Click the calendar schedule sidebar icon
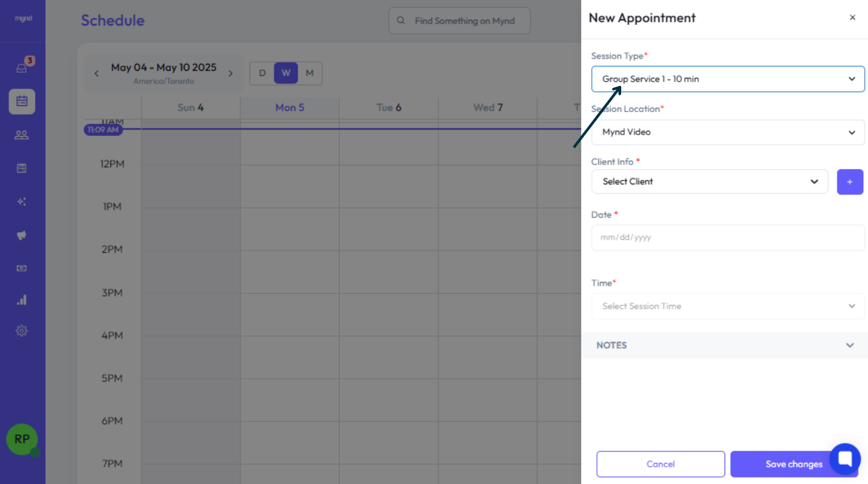The width and height of the screenshot is (868, 484). coord(22,101)
